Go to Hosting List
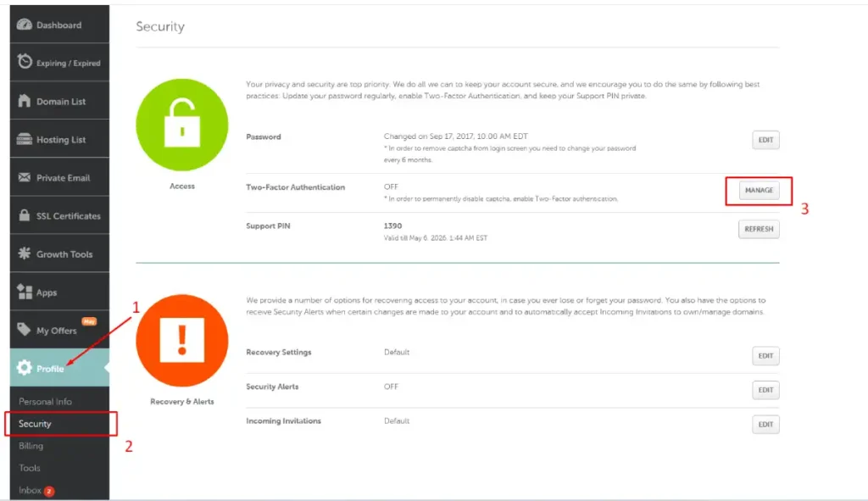The height and width of the screenshot is (501, 868). 60,139
